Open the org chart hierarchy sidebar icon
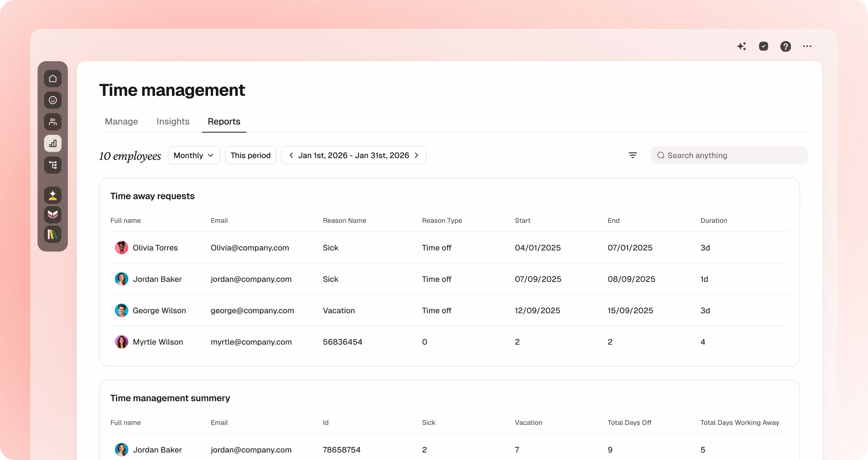 (x=53, y=165)
